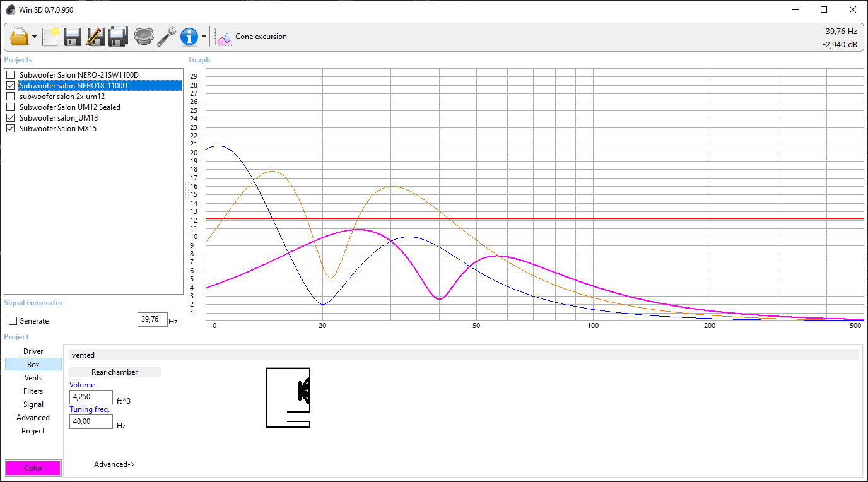Click the WinISD title bar app icon
The height and width of the screenshot is (482, 868).
pyautogui.click(x=10, y=9)
